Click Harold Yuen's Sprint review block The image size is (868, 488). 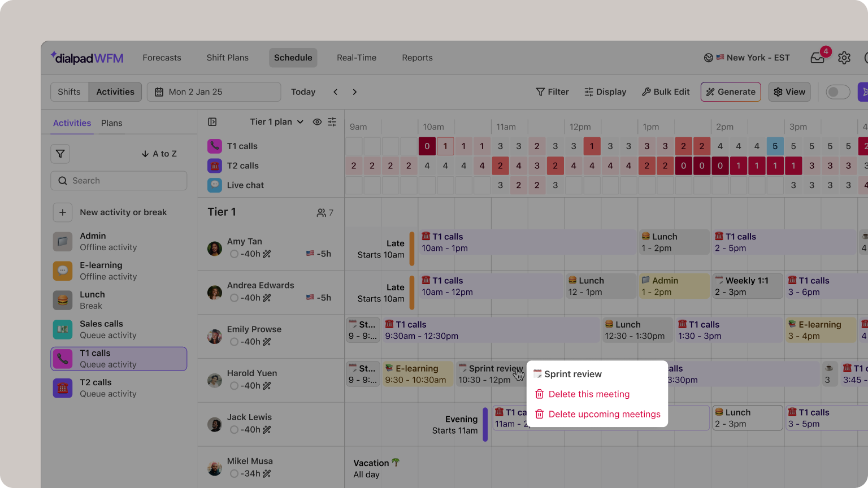(x=490, y=374)
